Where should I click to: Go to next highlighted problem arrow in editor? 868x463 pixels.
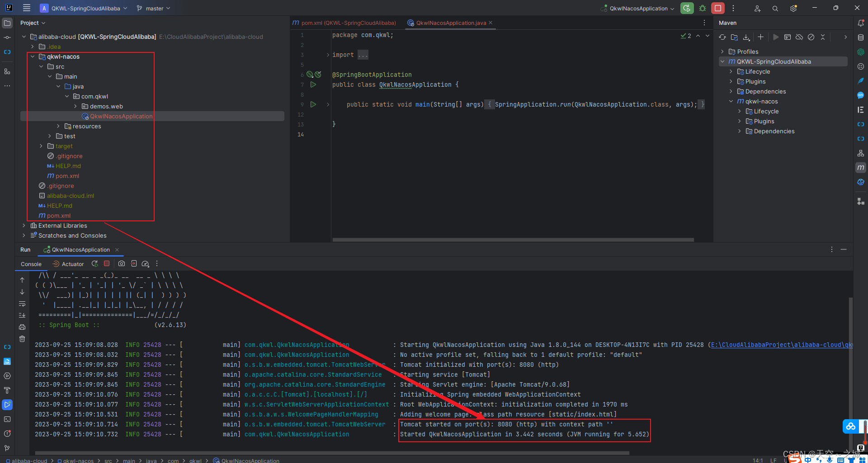tap(708, 36)
